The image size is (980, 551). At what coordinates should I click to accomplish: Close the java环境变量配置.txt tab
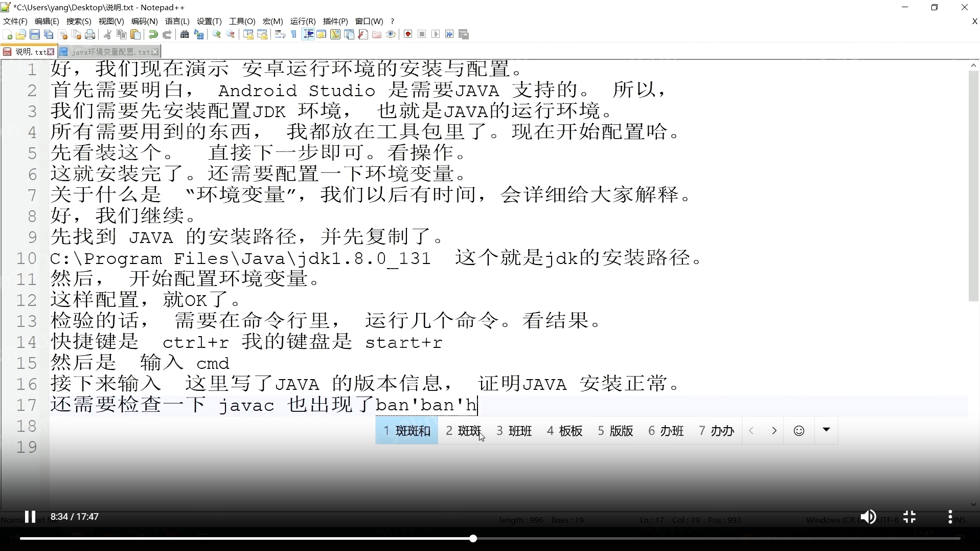(x=155, y=52)
